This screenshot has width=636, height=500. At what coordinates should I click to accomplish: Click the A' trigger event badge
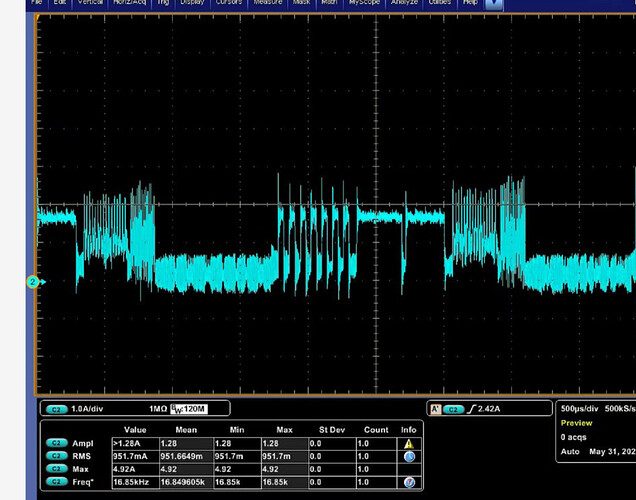click(x=435, y=409)
